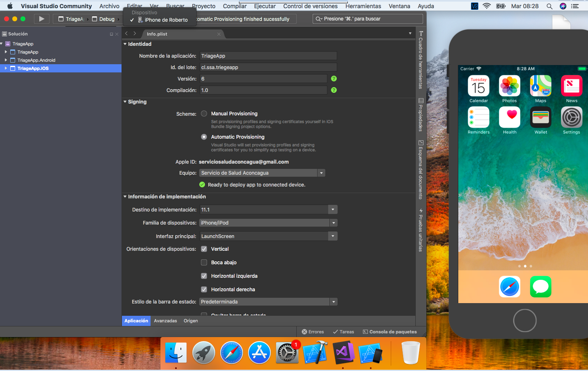This screenshot has height=371, width=588.
Task: Open Spotlight search in menu bar
Action: pos(550,6)
